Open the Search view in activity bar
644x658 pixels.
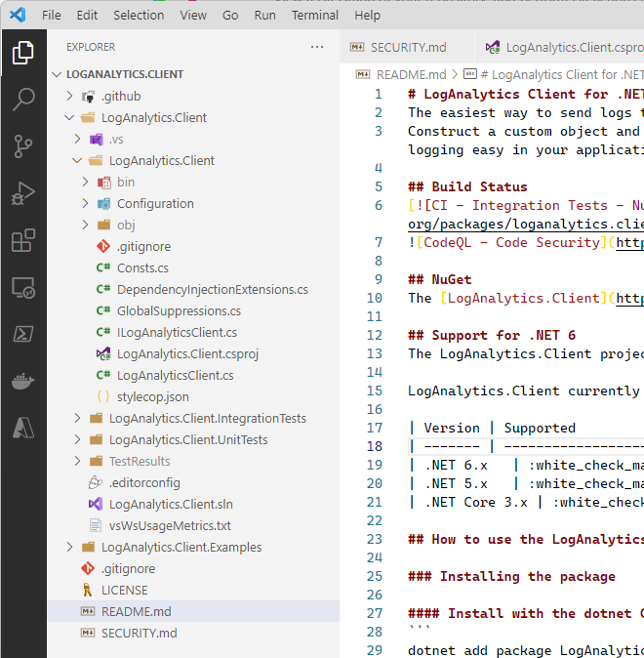[23, 100]
